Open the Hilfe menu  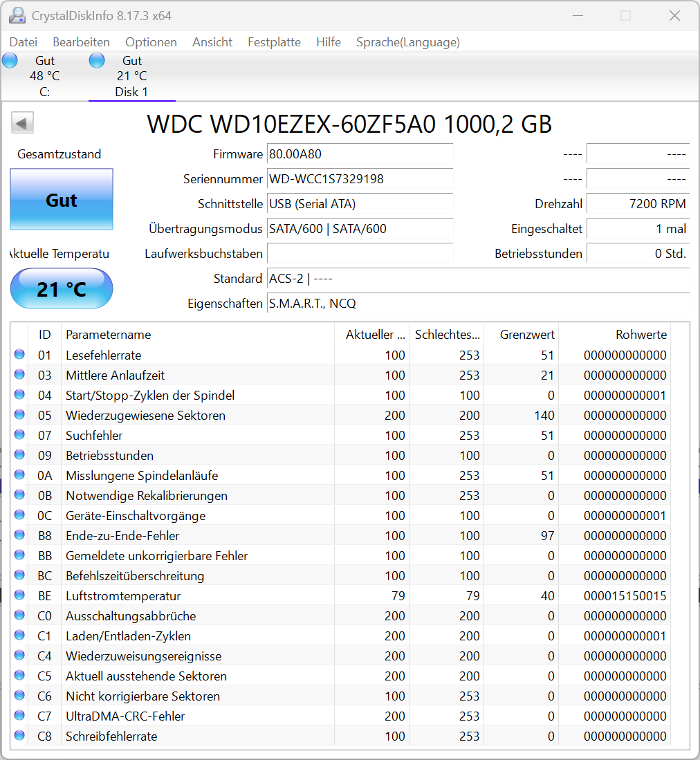tap(328, 42)
